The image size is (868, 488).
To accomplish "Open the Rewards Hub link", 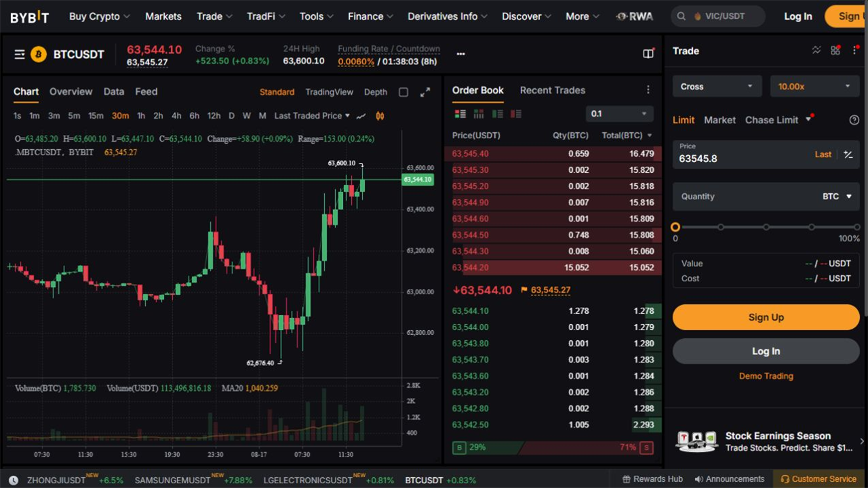I will (x=652, y=479).
